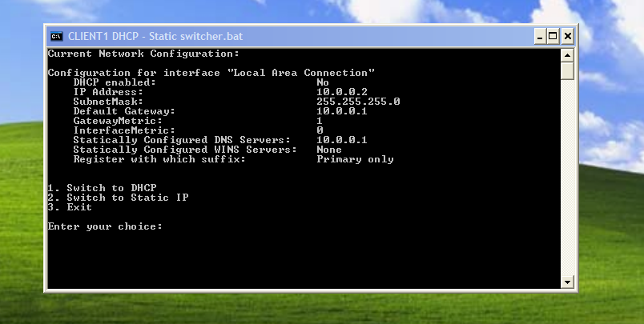Screen dimensions: 644x324
Task: Click menu option '3. Exit'
Action: (70, 207)
